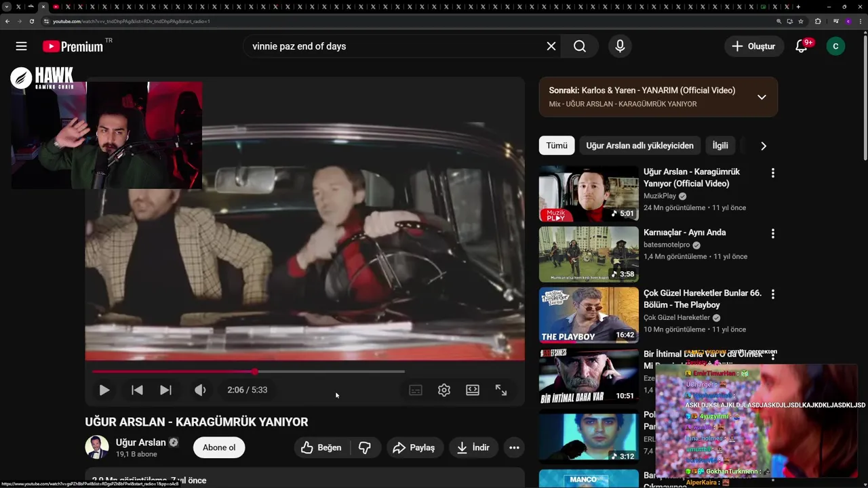Select the Tümü filter chip
The height and width of the screenshot is (488, 868).
[x=557, y=146]
